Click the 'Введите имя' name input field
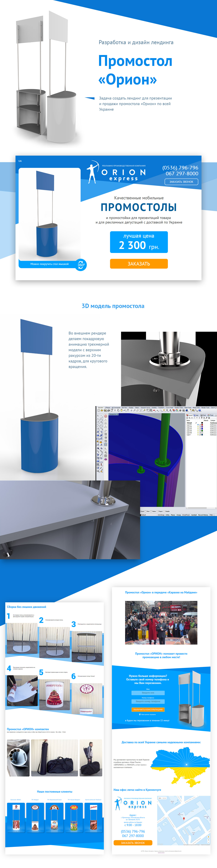The width and height of the screenshot is (217, 868). (x=148, y=693)
